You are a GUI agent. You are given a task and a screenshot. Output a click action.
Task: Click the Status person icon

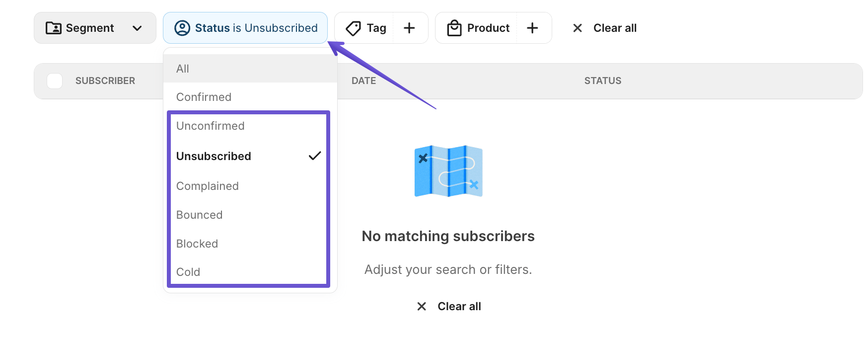tap(182, 28)
